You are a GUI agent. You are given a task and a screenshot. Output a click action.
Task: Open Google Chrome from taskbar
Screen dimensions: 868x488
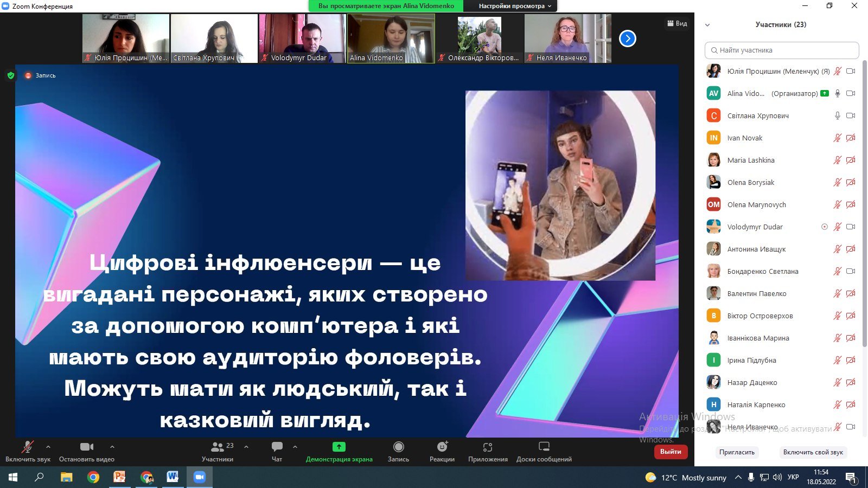click(x=93, y=477)
